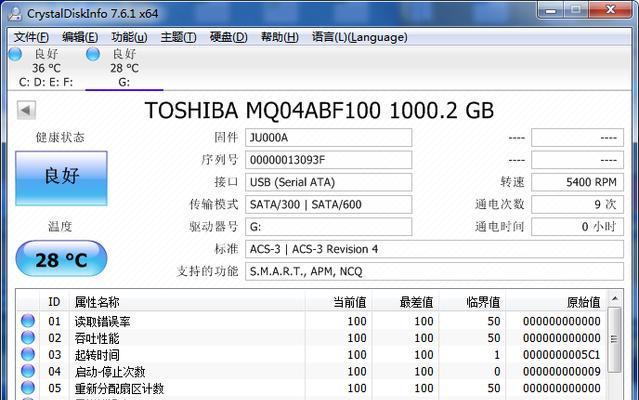Click the 传输模式 field SATA/300 | SATA/600
The height and width of the screenshot is (400, 639).
[x=328, y=204]
